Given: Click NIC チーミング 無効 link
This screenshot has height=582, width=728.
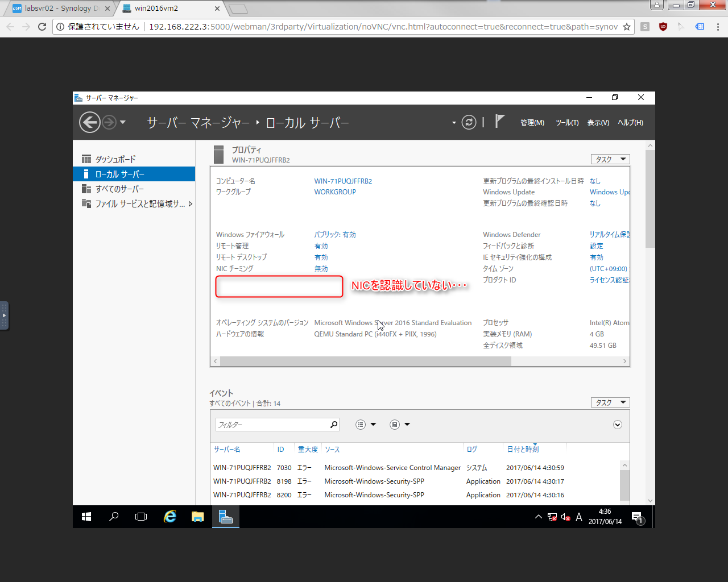Looking at the screenshot, I should pyautogui.click(x=321, y=268).
